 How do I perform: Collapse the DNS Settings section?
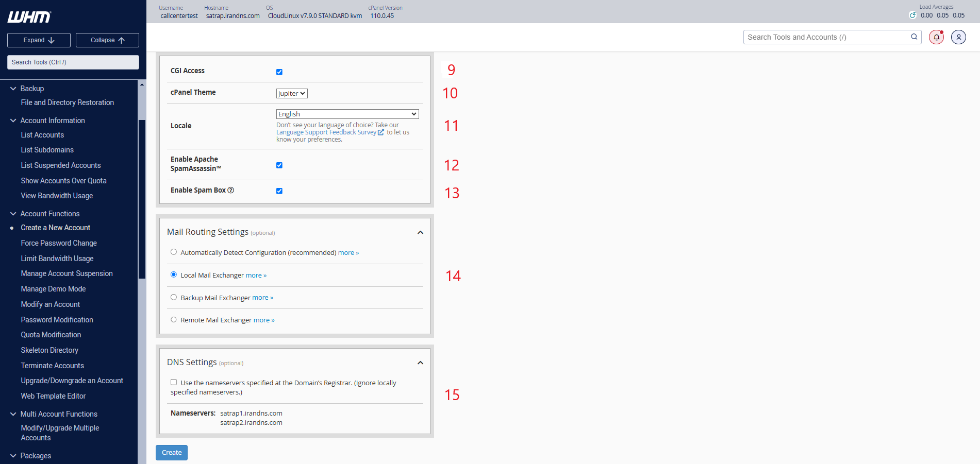click(x=420, y=363)
